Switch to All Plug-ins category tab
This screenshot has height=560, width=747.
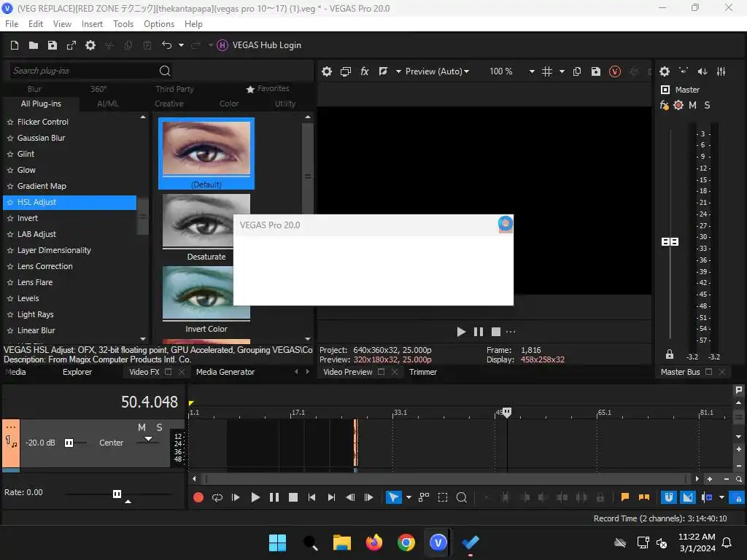click(x=41, y=104)
